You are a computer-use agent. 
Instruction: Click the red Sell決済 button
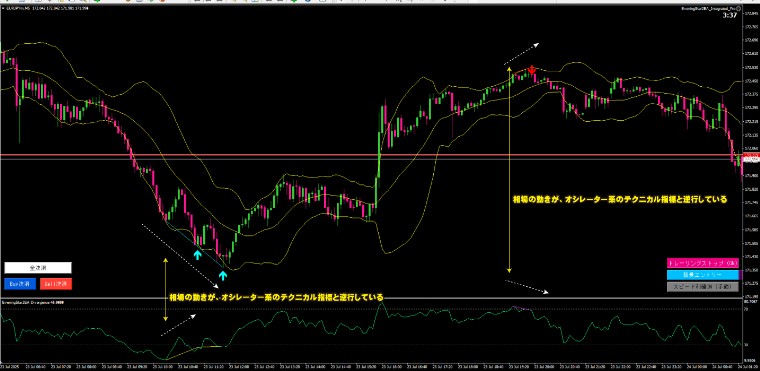click(x=56, y=283)
